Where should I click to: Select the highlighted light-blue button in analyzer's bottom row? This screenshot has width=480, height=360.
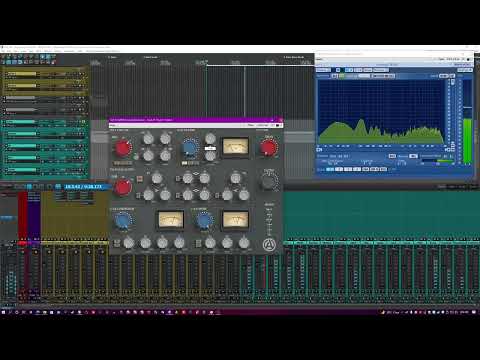coord(330,169)
